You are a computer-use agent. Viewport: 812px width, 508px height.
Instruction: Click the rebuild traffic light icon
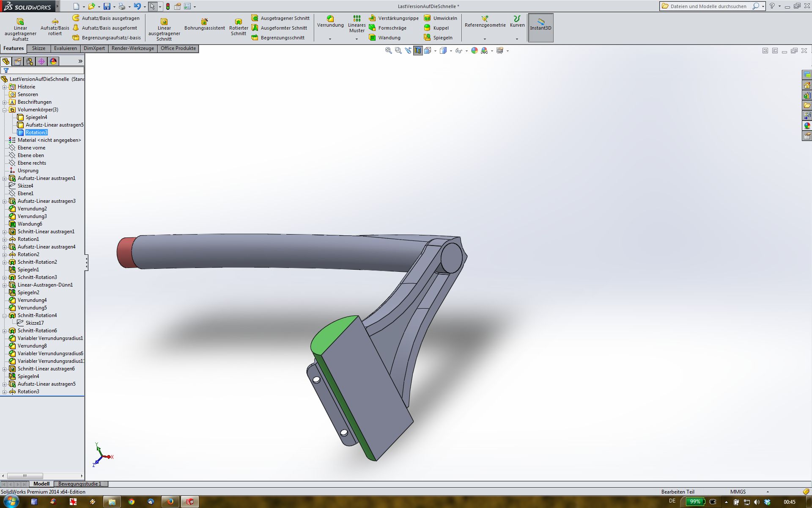tap(168, 6)
